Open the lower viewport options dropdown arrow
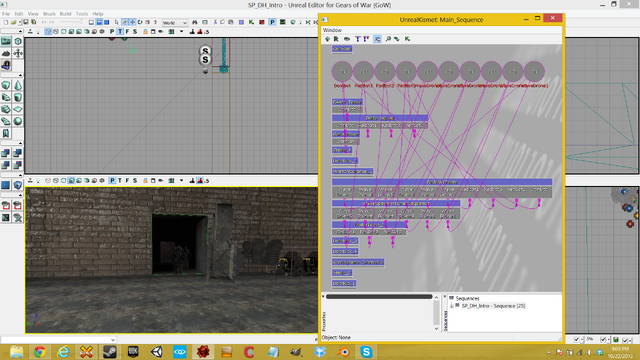This screenshot has height=360, width=640. coord(181,180)
